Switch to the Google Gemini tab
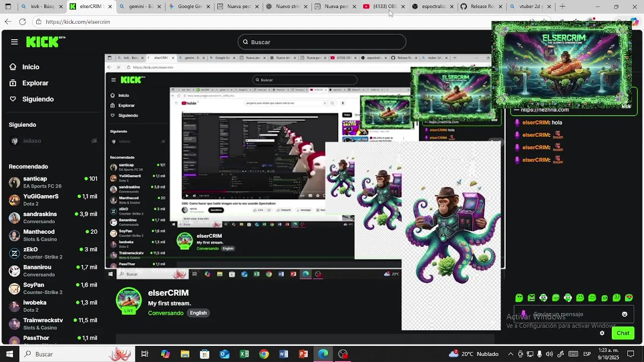The height and width of the screenshot is (362, 644). [190, 7]
